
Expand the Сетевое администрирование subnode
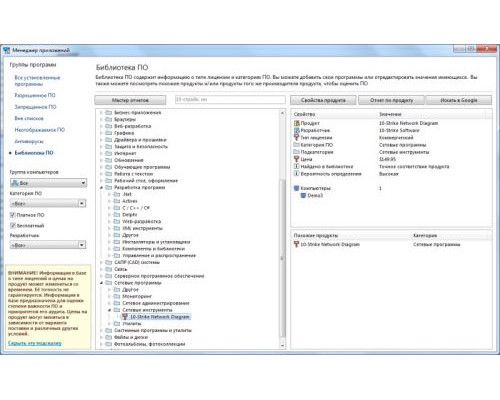pos(109,303)
